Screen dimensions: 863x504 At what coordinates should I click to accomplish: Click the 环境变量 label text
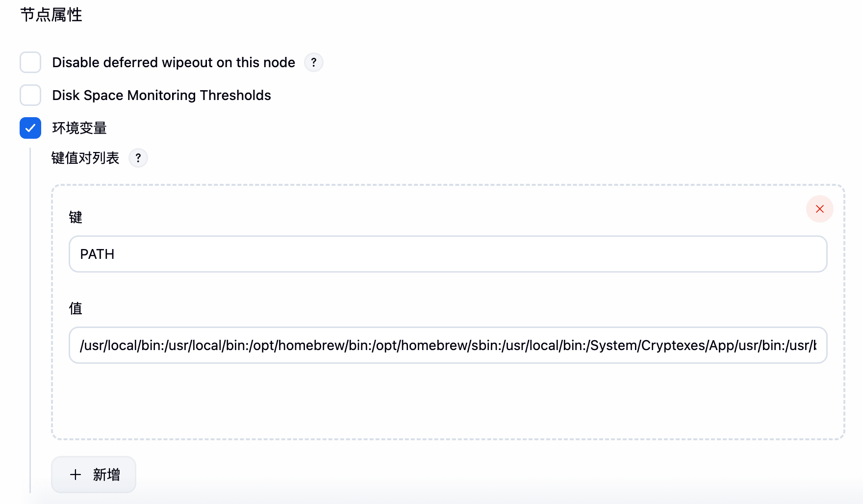pyautogui.click(x=79, y=128)
